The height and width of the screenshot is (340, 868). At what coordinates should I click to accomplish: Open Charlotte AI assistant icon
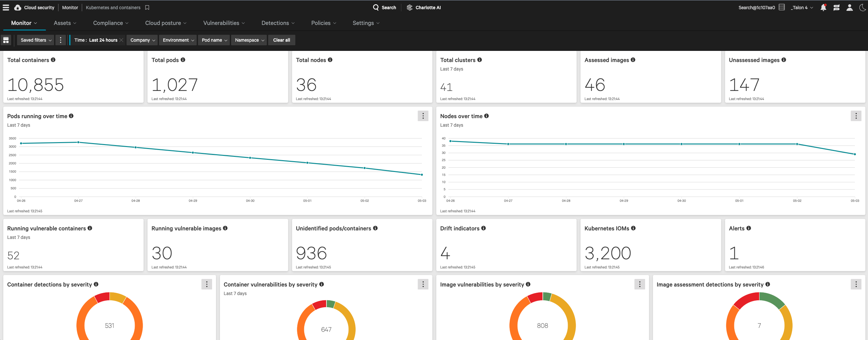[409, 8]
